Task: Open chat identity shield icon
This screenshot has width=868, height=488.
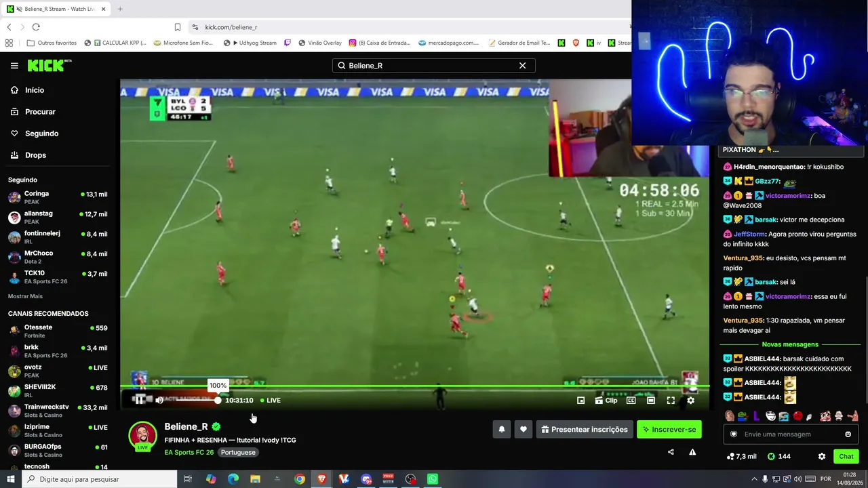Action: 733,434
